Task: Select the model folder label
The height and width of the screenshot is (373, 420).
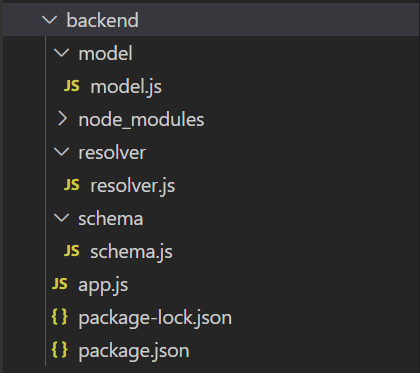Action: (105, 53)
